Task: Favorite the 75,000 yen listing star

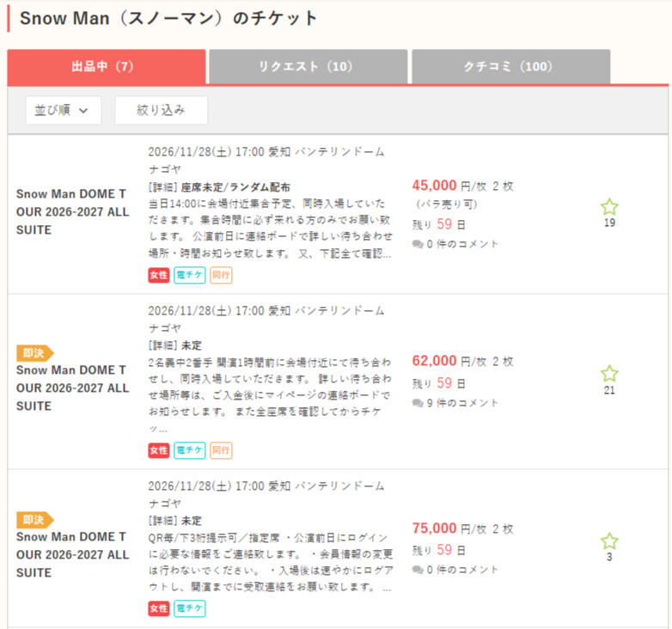Action: tap(609, 541)
